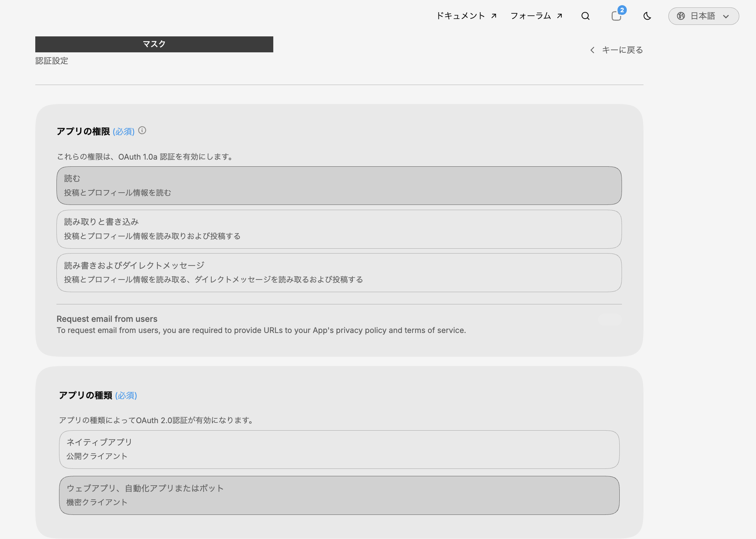Click the アプリの種類 section heading
The height and width of the screenshot is (539, 756).
(85, 395)
